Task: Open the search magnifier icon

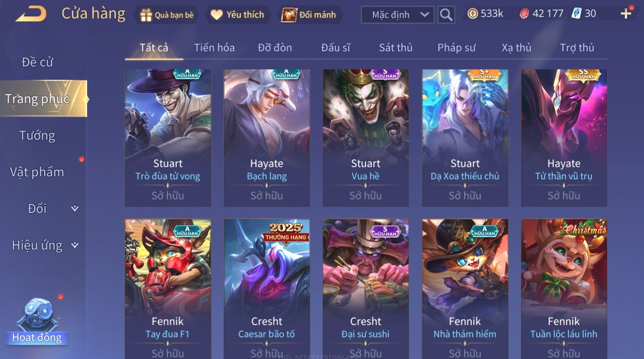Action: pos(446,15)
